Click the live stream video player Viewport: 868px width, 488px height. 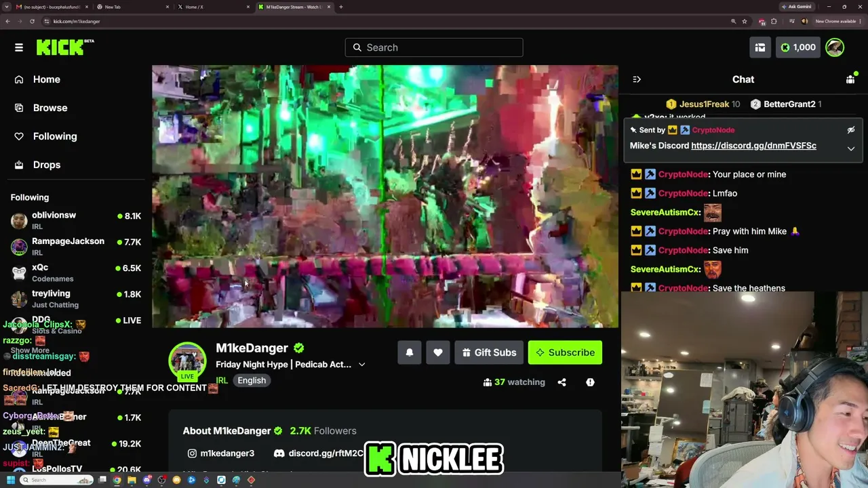385,197
